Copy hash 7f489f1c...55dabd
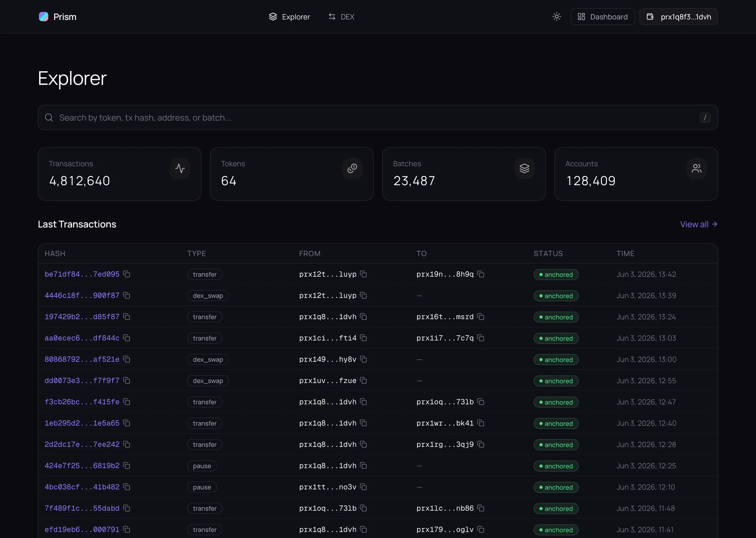This screenshot has height=538, width=756. click(x=127, y=508)
